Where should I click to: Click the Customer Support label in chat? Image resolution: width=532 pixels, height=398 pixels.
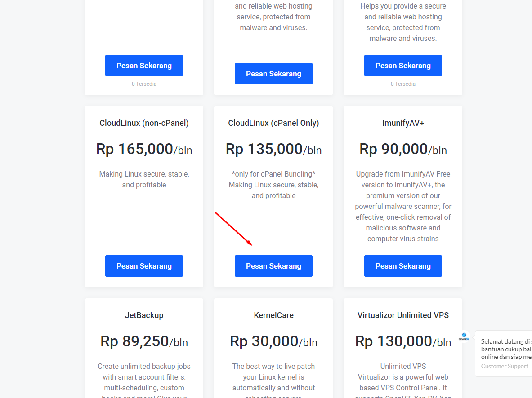tap(505, 366)
